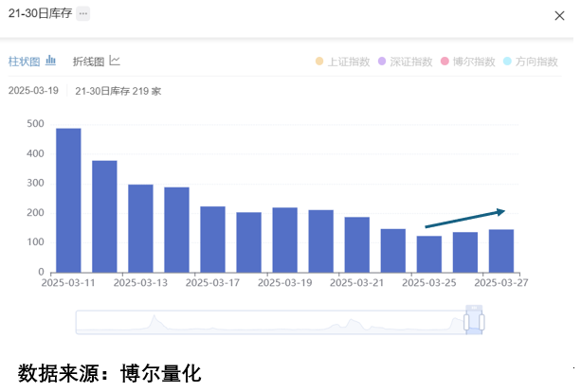The width and height of the screenshot is (581, 392).
Task: Select the bar above 2025-03-19 label
Action: coord(285,240)
